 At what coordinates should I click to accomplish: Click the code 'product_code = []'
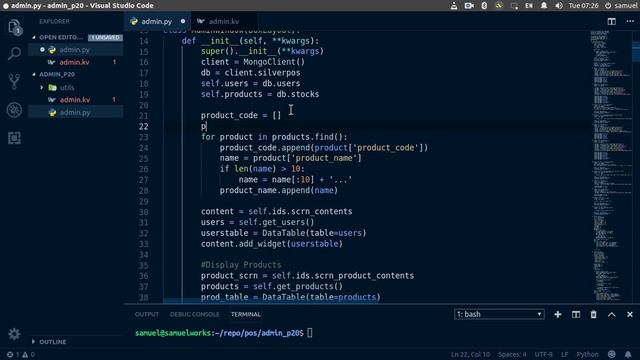(x=241, y=116)
